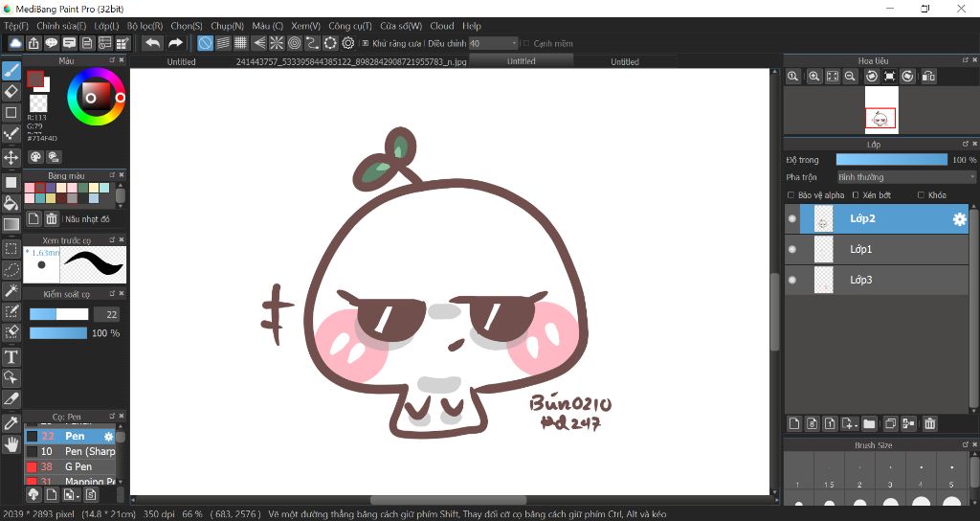The width and height of the screenshot is (980, 521).
Task: Enable the concentric circle snap guide
Action: point(295,43)
